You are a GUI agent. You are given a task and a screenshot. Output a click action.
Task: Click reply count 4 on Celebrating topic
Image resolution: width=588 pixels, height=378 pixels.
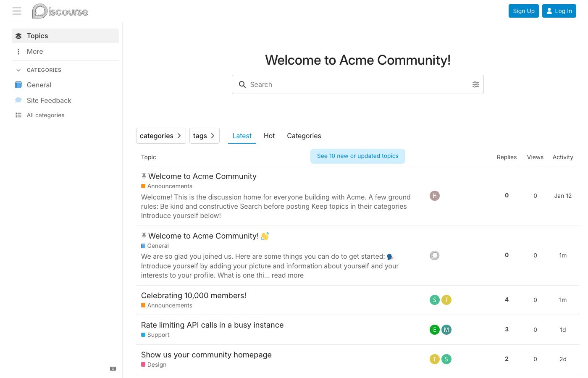pos(507,300)
